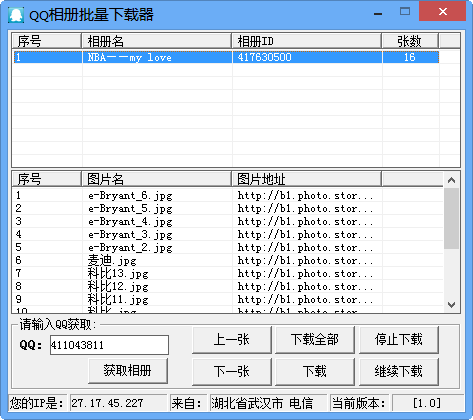Close the QQ相册批量下载器 window
Viewport: 473px width, 420px height.
coord(443,12)
